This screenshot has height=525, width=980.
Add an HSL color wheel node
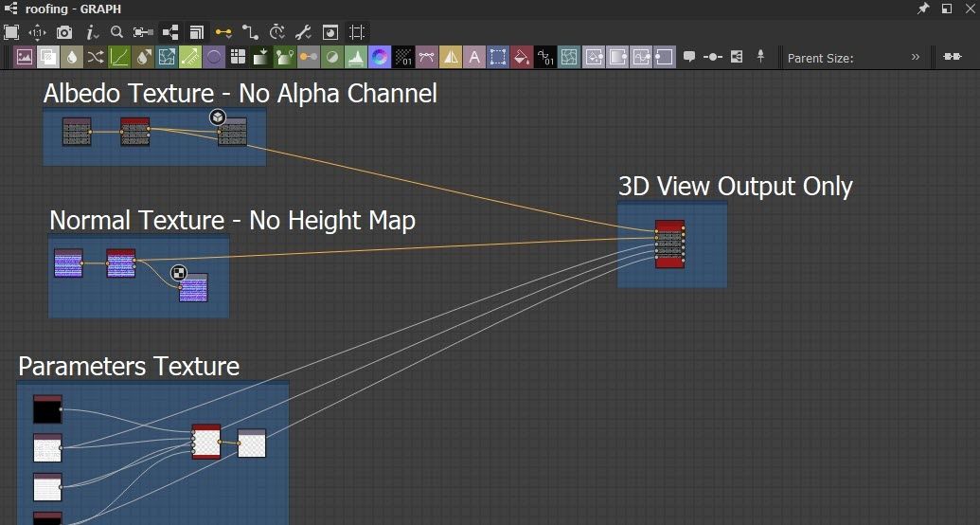coord(379,57)
